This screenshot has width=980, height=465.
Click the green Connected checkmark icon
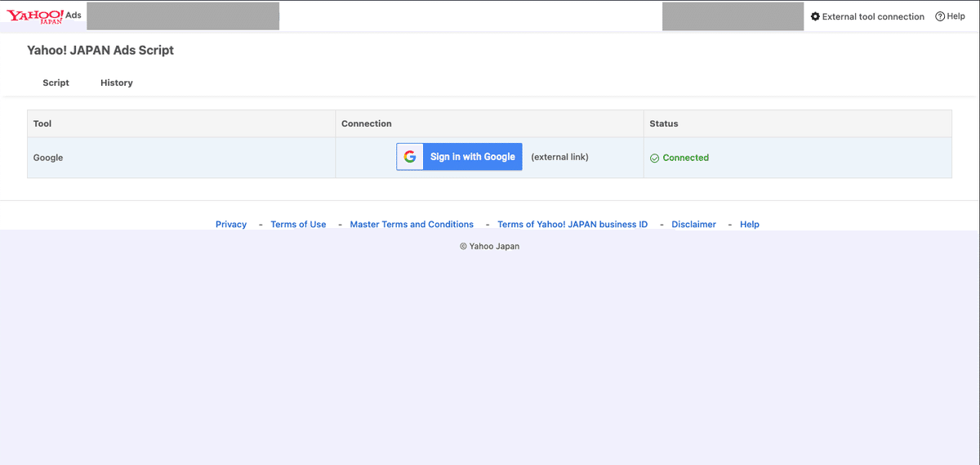[x=654, y=159]
